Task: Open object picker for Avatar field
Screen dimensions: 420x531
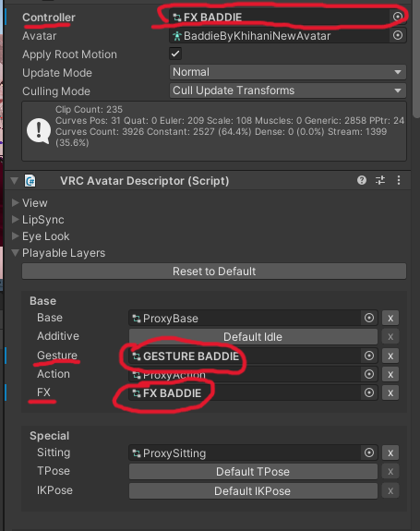Action: coord(398,35)
